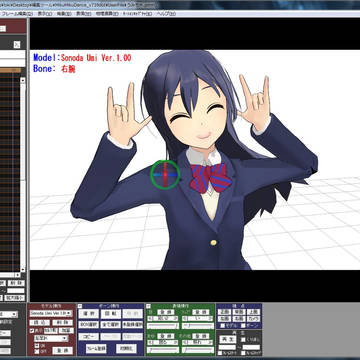360x360 pixels.
Task: Click the 'Sonoda Umi Ver.1.00' model text
Action: tap(96, 58)
